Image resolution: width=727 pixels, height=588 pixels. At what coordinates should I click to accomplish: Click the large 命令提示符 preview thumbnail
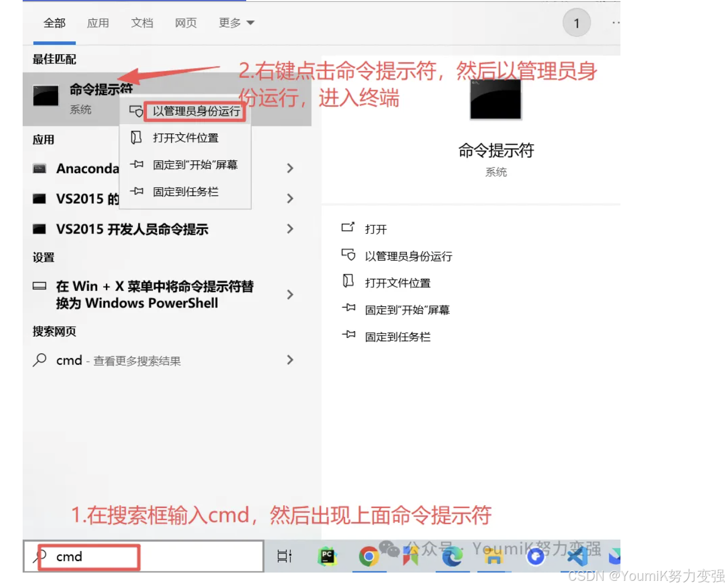click(496, 99)
